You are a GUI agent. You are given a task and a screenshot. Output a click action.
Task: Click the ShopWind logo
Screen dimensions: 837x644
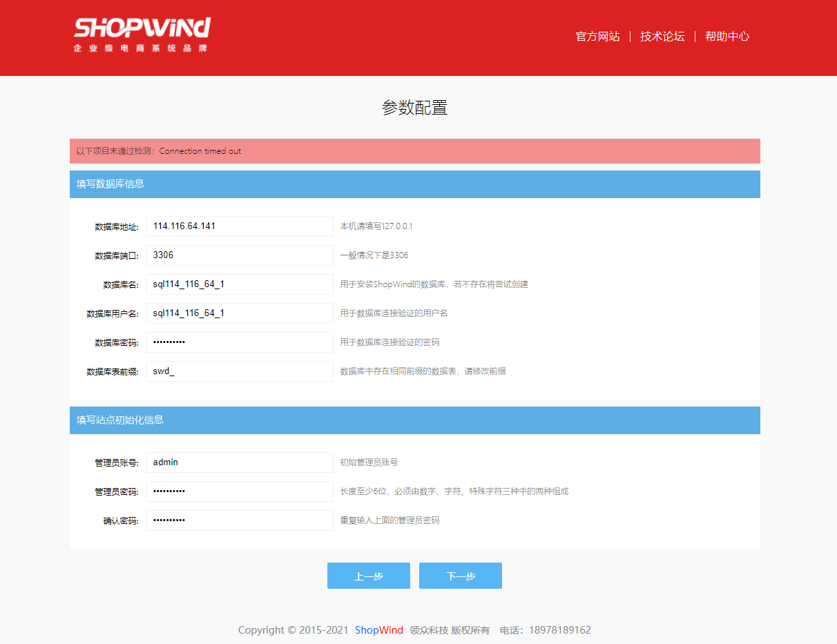pos(142,35)
